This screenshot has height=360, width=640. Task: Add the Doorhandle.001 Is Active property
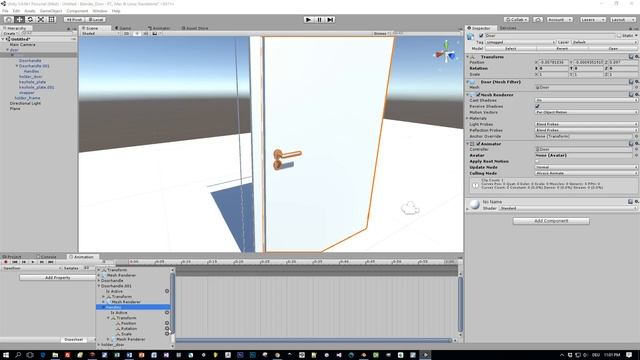(167, 291)
